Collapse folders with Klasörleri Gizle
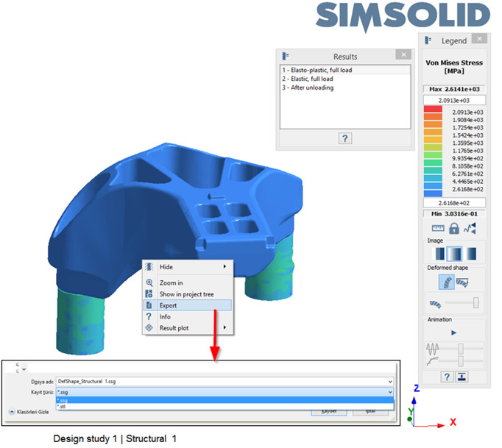 (x=29, y=412)
